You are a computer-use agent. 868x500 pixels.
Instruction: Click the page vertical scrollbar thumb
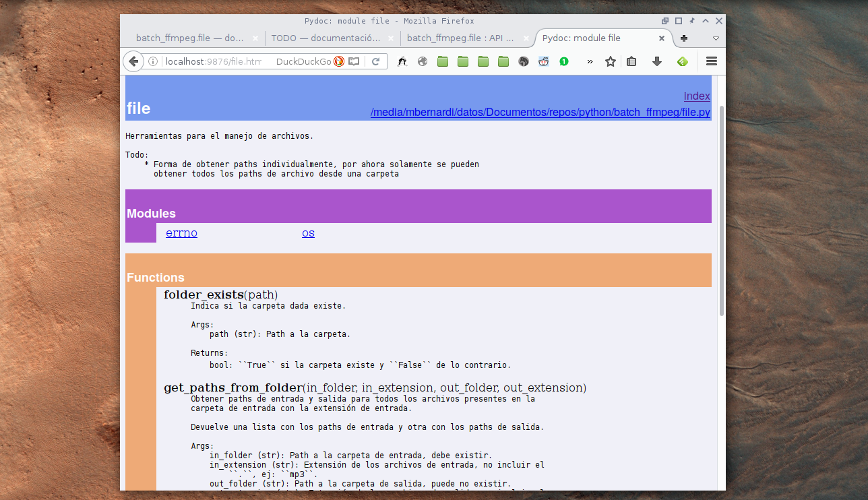pos(722,210)
